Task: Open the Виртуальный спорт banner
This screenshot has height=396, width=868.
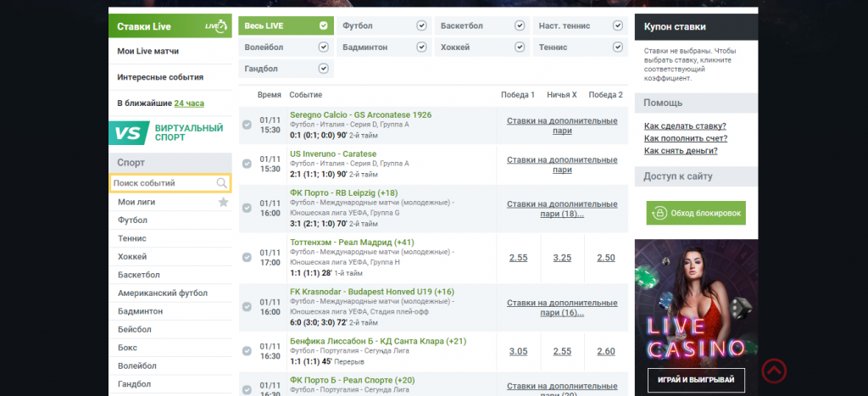Action: (x=170, y=133)
